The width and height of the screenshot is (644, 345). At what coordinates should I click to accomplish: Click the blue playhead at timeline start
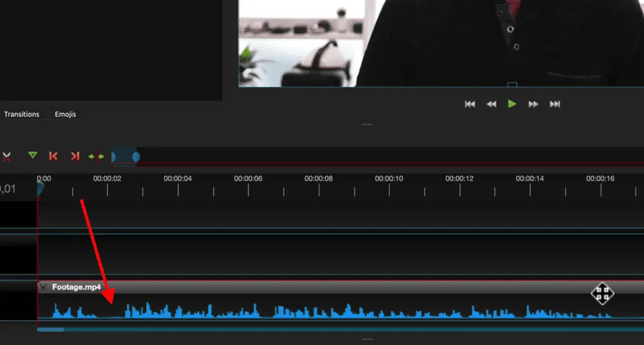click(40, 188)
